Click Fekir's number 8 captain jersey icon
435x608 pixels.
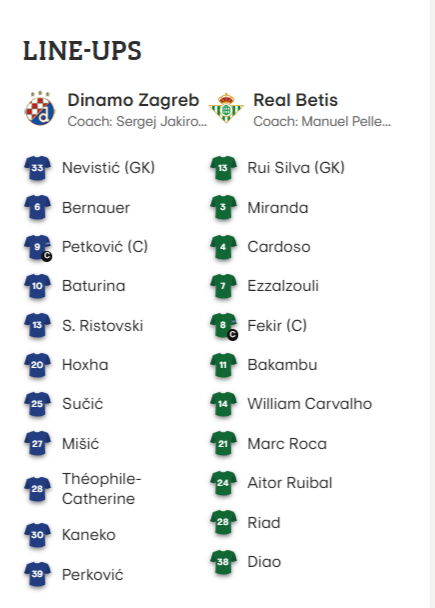(224, 326)
